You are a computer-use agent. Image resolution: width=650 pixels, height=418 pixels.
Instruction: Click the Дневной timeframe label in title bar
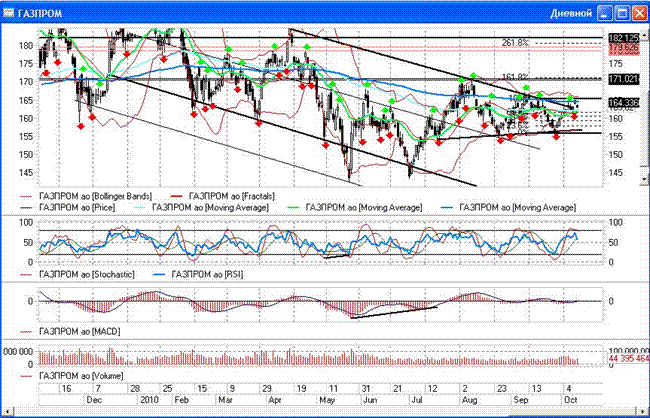click(571, 13)
